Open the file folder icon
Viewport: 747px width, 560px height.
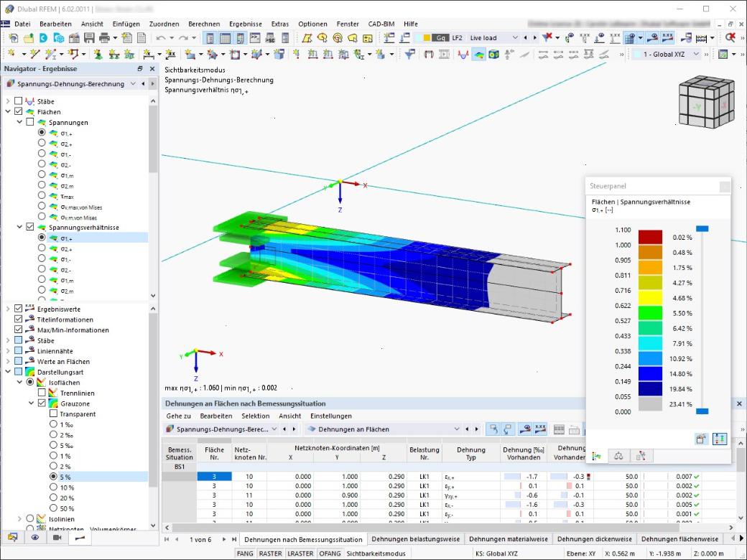click(x=29, y=37)
